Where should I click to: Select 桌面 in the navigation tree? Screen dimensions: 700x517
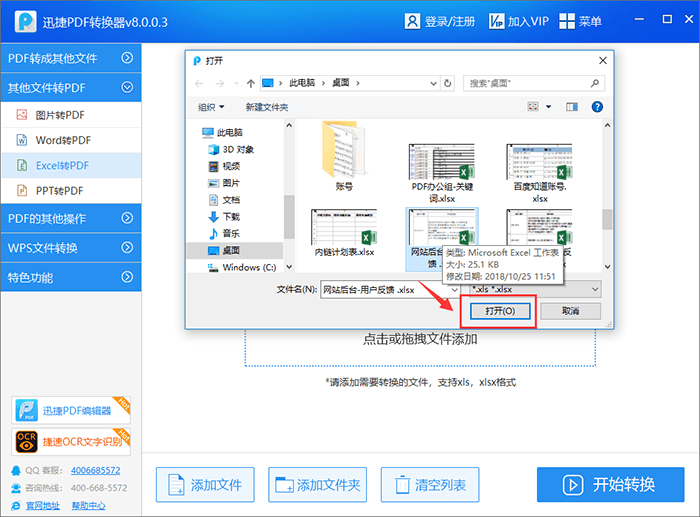(235, 250)
